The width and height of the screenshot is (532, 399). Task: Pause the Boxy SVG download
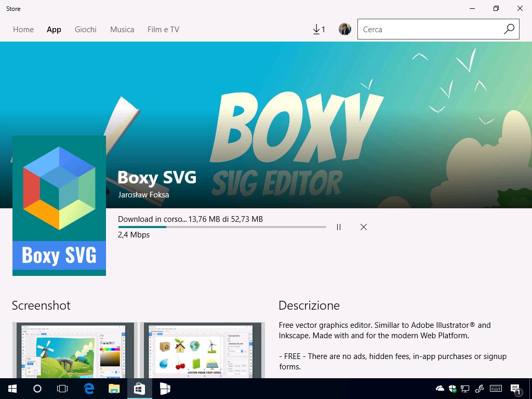pyautogui.click(x=339, y=227)
